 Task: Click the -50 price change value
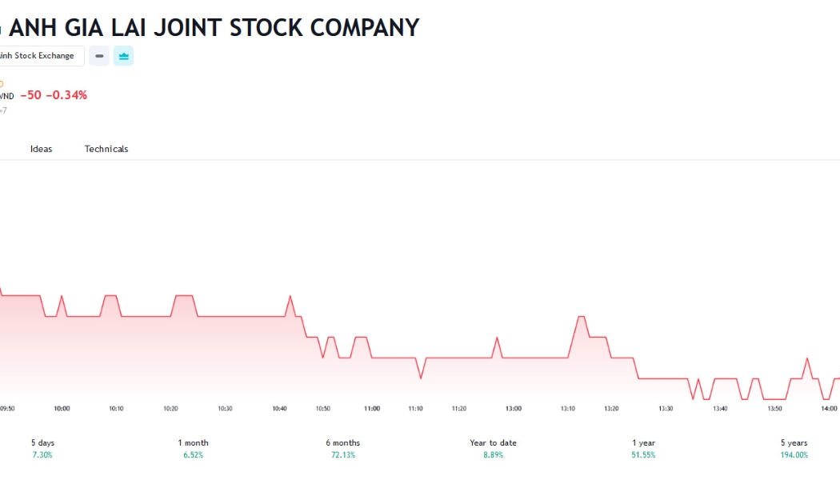point(30,95)
